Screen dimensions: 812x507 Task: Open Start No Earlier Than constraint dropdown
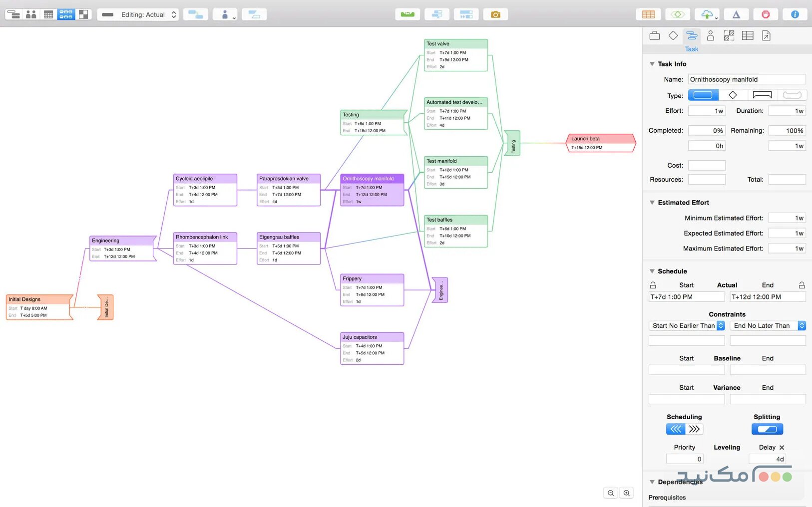click(x=686, y=326)
